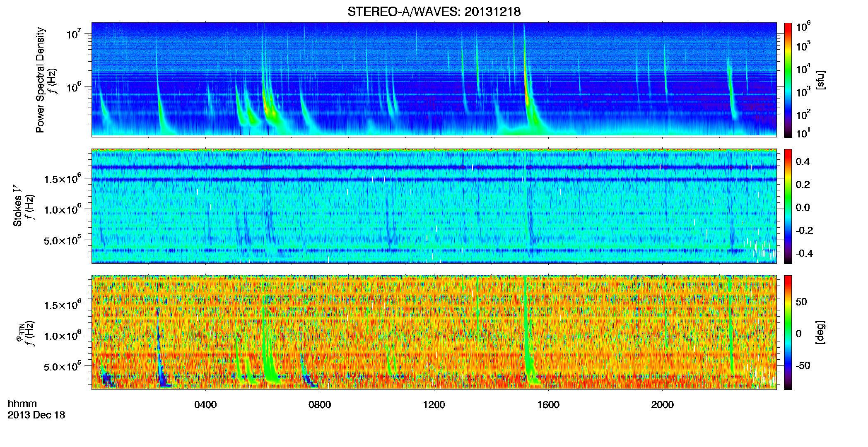Click the 10^2 tick on the sfu colorbar
Screen dimensions: 868x447
click(x=803, y=115)
